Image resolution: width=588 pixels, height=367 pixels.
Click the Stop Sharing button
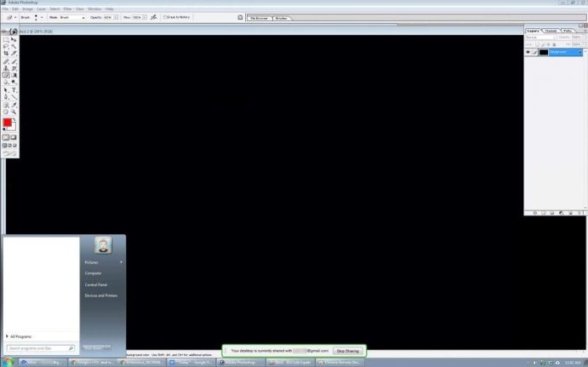(347, 350)
